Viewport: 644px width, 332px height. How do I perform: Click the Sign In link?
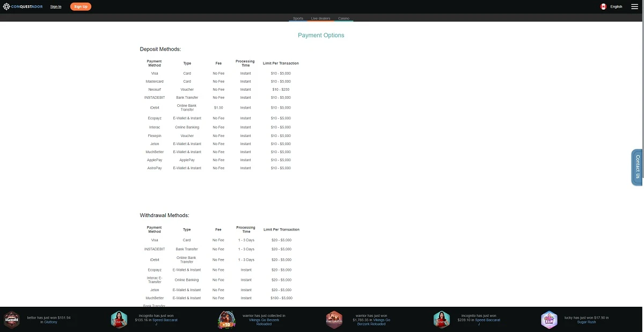(x=56, y=6)
